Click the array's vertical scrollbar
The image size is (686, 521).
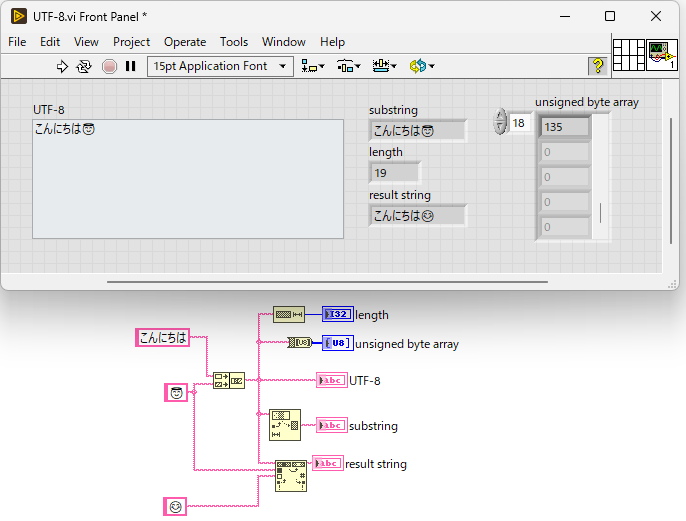(600, 177)
